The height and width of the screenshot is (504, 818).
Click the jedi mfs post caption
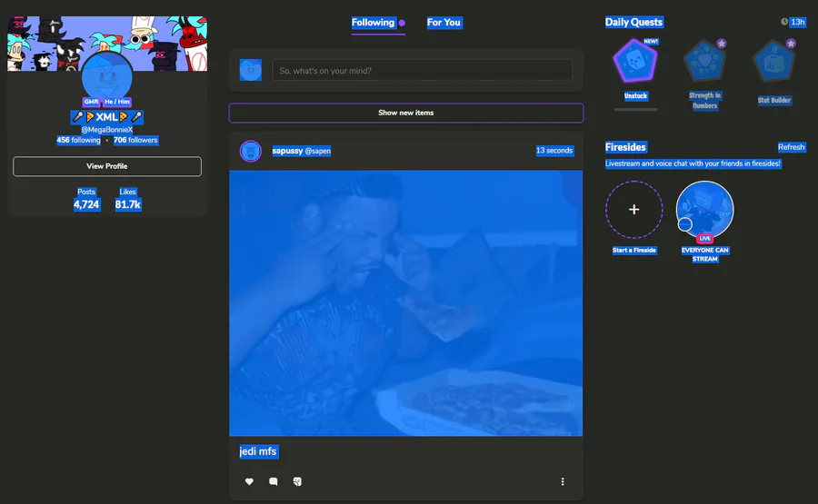click(x=258, y=451)
